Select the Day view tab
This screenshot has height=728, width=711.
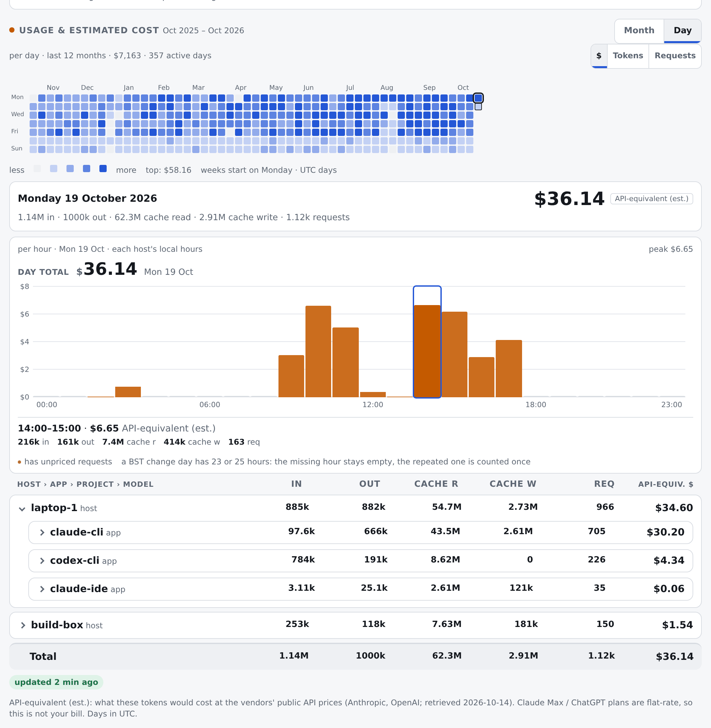tap(682, 30)
